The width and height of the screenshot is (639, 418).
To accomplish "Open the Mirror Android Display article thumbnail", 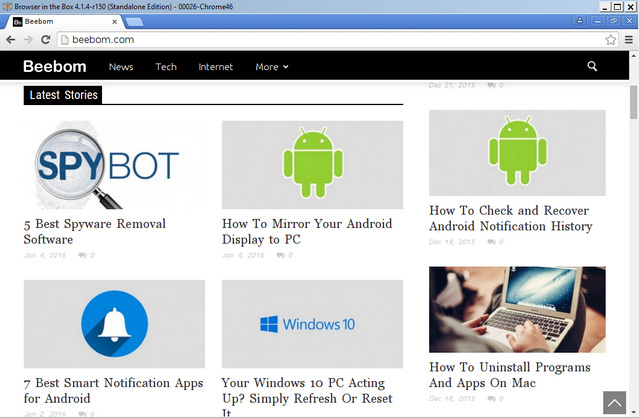I will [x=312, y=165].
